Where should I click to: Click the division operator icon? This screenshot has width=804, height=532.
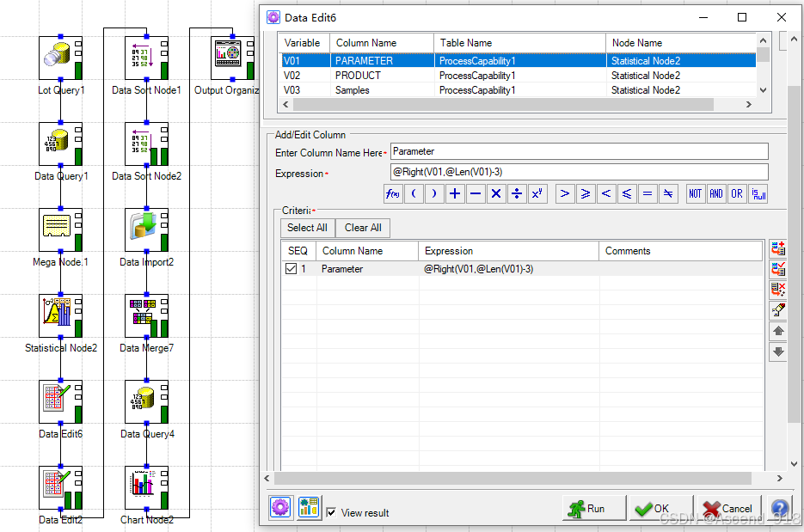pos(517,193)
